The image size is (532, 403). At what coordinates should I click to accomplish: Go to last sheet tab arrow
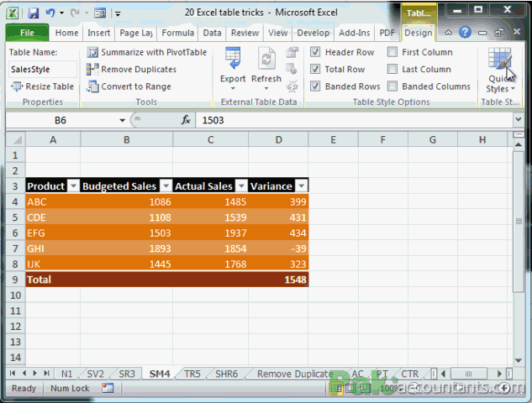pos(46,374)
